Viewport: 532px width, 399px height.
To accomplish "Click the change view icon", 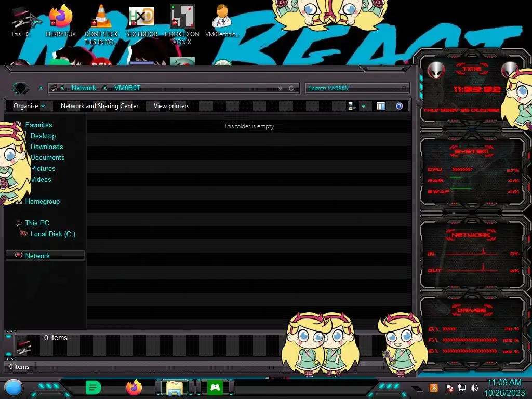I will click(352, 106).
